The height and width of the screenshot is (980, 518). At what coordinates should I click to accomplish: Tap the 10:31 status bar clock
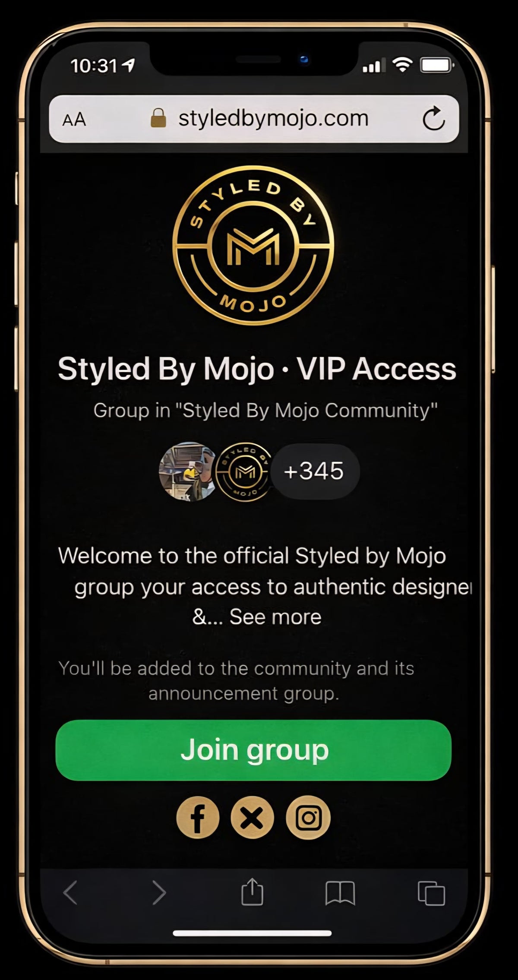(x=94, y=66)
